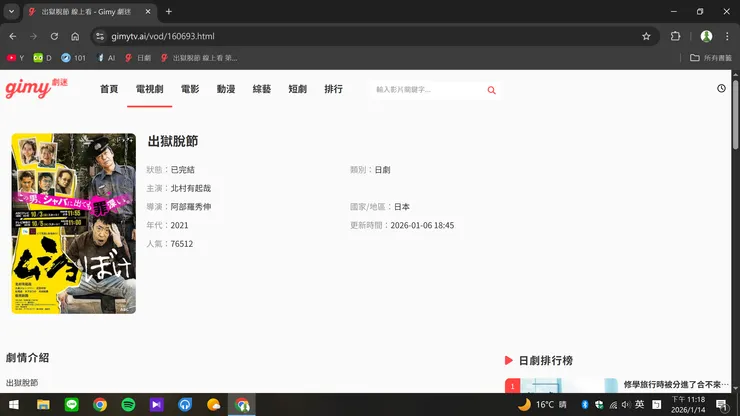Open the tab search dropdown
Viewport: 740px width, 416px height.
11,11
